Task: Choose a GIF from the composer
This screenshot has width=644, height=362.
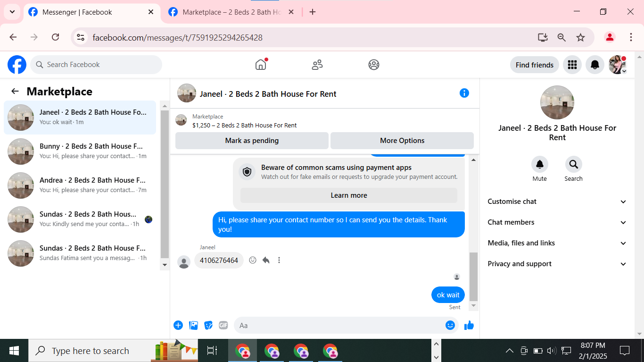Action: pyautogui.click(x=223, y=325)
